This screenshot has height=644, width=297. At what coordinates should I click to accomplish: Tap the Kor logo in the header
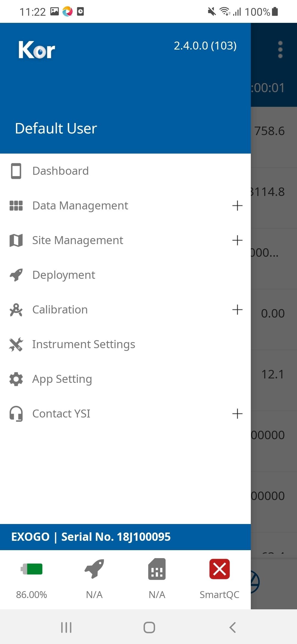click(x=37, y=50)
